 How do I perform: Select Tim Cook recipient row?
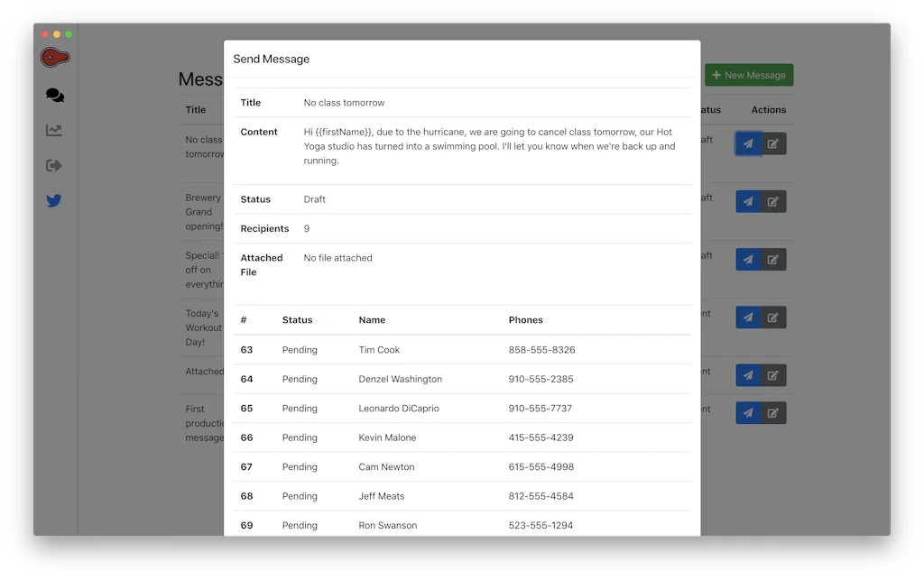click(x=379, y=350)
